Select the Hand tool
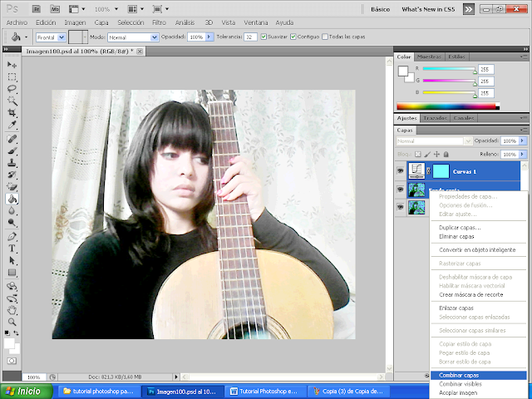532x399 pixels. click(x=12, y=310)
